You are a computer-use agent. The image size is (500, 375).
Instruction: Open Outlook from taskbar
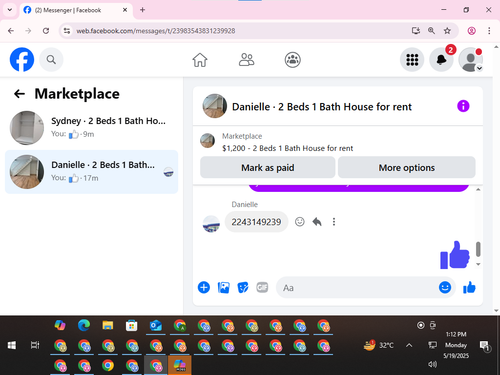156,325
